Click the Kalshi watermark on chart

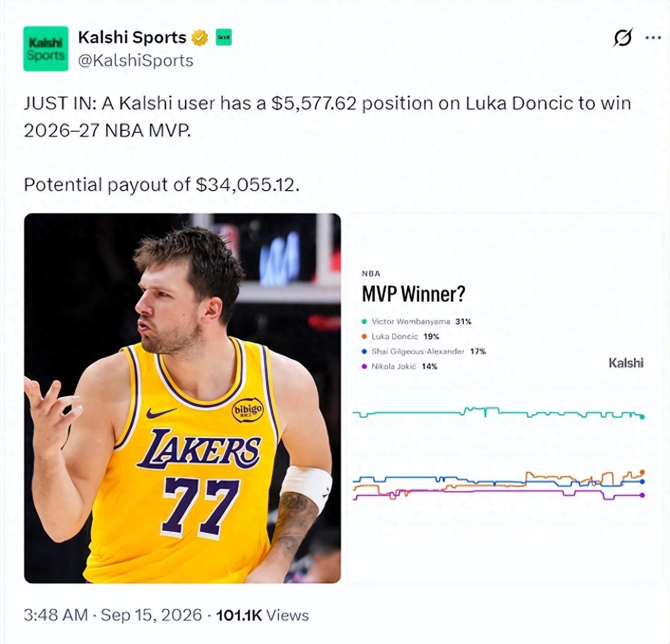(x=626, y=363)
